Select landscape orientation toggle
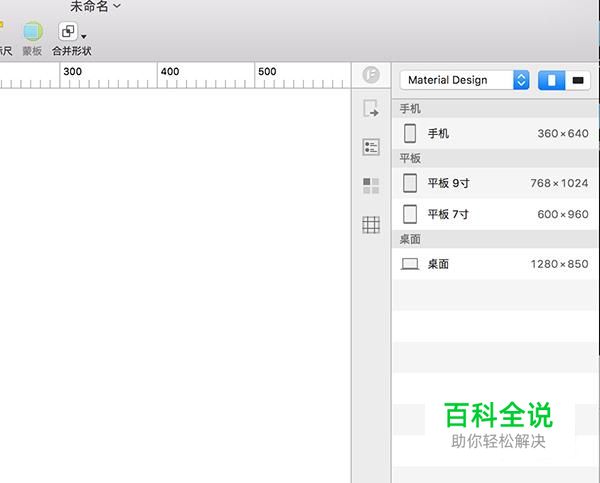 (x=578, y=80)
